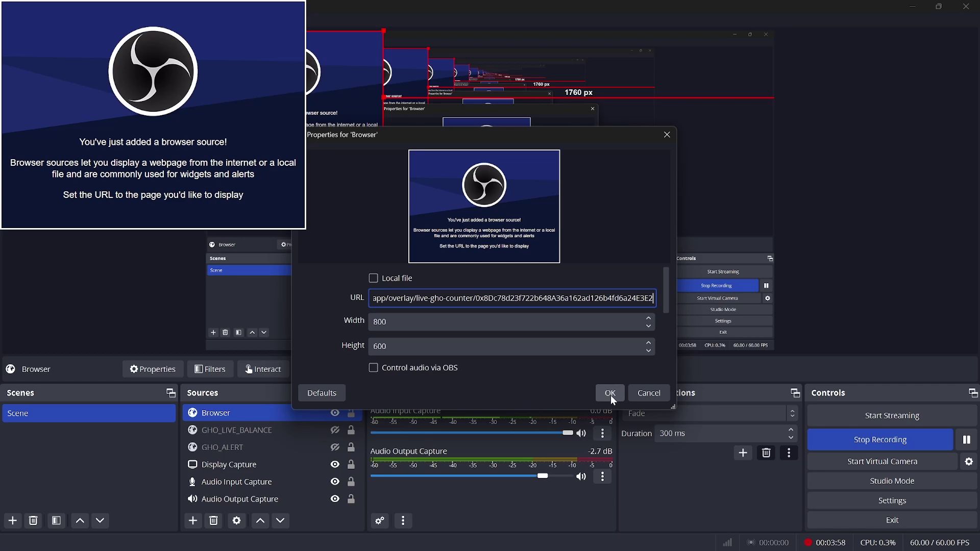Move scene down with arrow icon
Image resolution: width=980 pixels, height=551 pixels.
tap(100, 520)
